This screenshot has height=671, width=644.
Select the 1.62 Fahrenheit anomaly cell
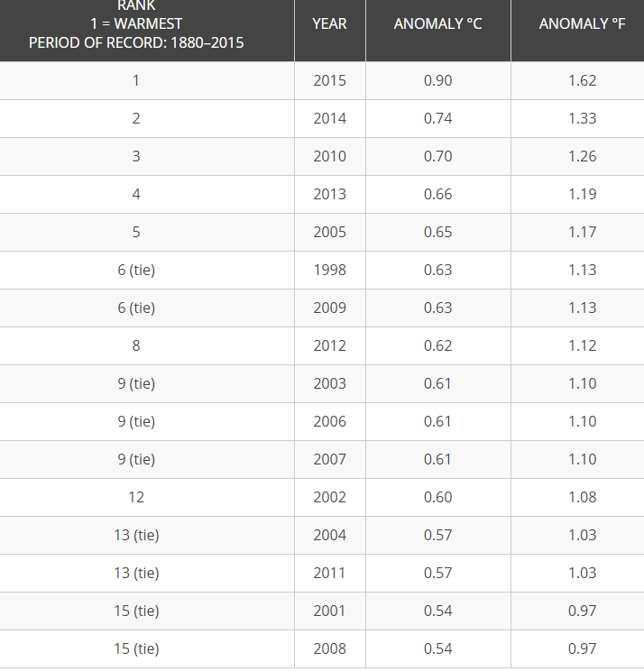tap(582, 80)
